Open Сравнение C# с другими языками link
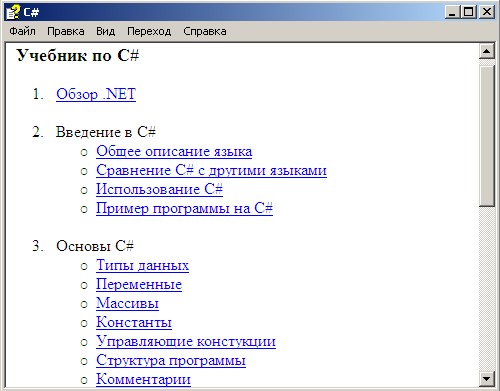Screen dimensions: 500x391 pos(211,170)
